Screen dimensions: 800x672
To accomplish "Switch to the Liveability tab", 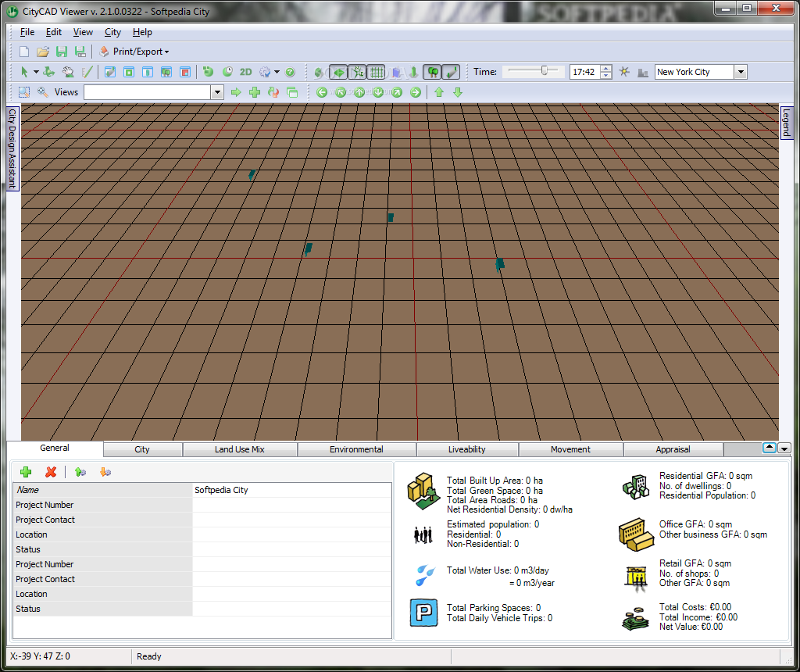I will (x=467, y=449).
